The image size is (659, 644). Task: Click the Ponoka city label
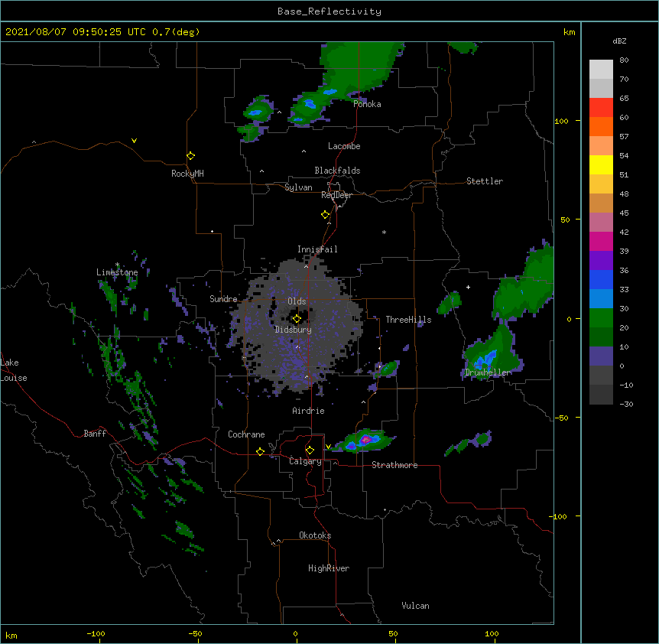coord(367,104)
